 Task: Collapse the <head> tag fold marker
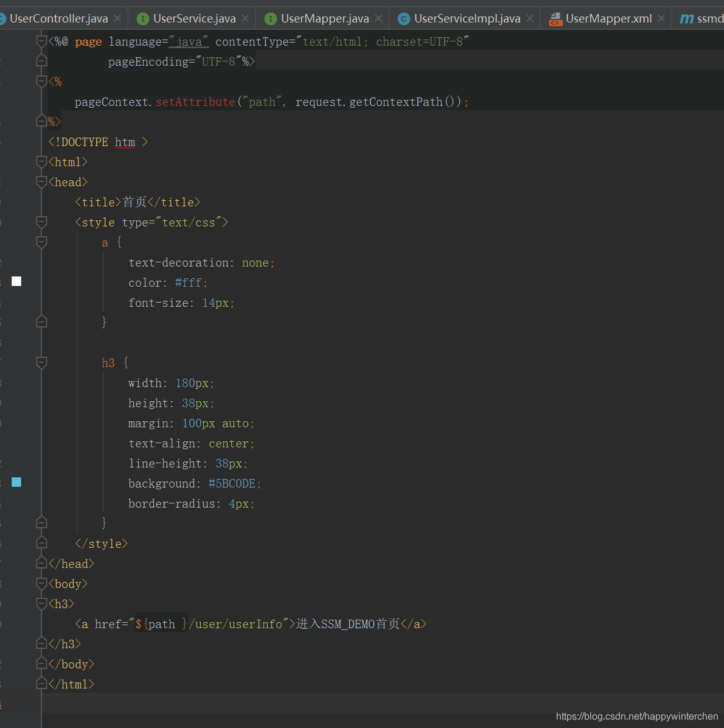coord(41,182)
